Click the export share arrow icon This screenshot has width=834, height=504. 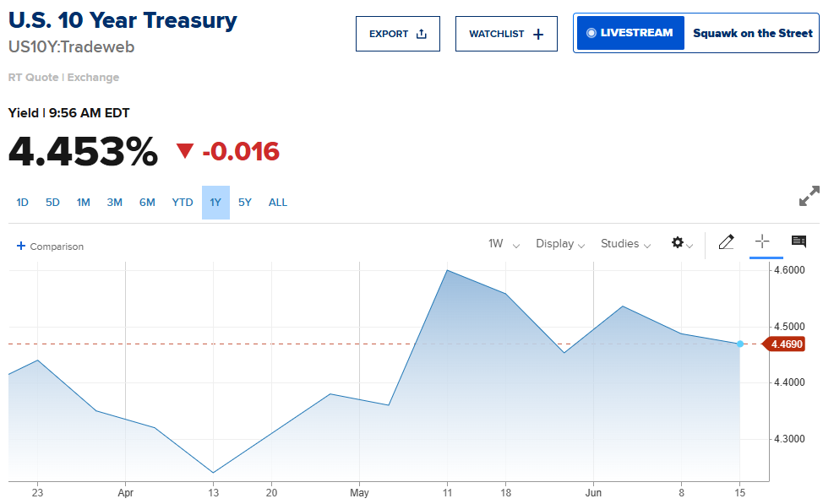(422, 34)
